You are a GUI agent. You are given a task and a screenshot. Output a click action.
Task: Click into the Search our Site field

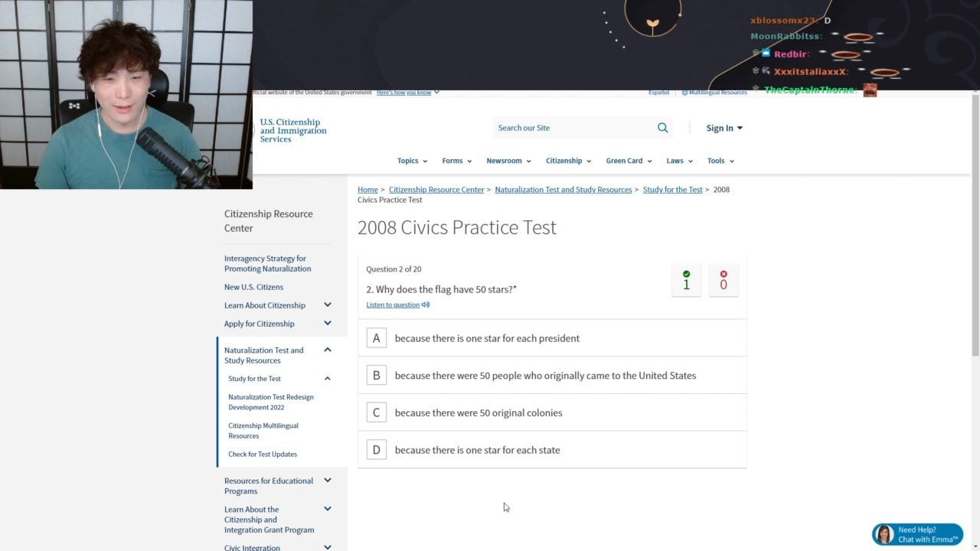(574, 128)
